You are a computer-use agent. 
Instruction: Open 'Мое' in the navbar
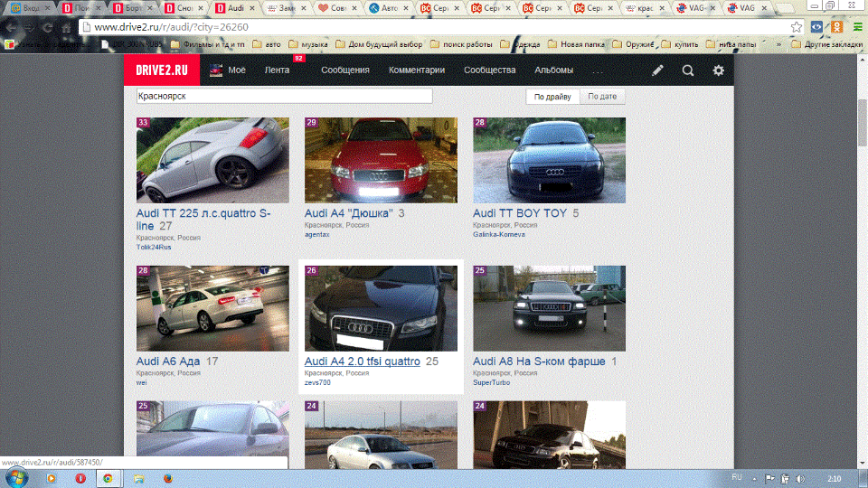228,70
